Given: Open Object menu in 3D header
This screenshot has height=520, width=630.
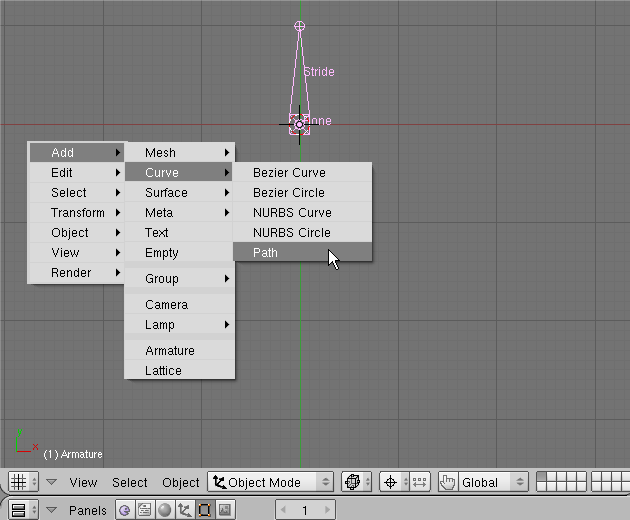Looking at the screenshot, I should click(180, 482).
